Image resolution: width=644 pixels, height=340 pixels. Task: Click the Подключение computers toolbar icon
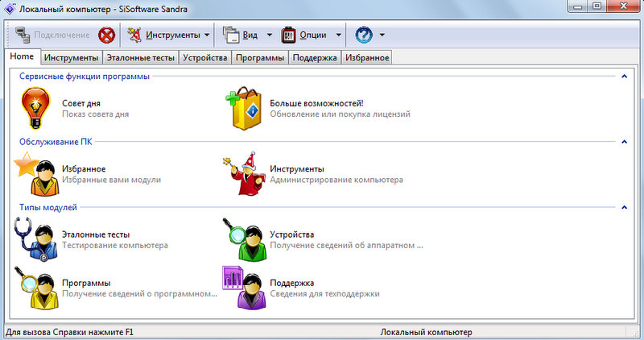click(23, 35)
